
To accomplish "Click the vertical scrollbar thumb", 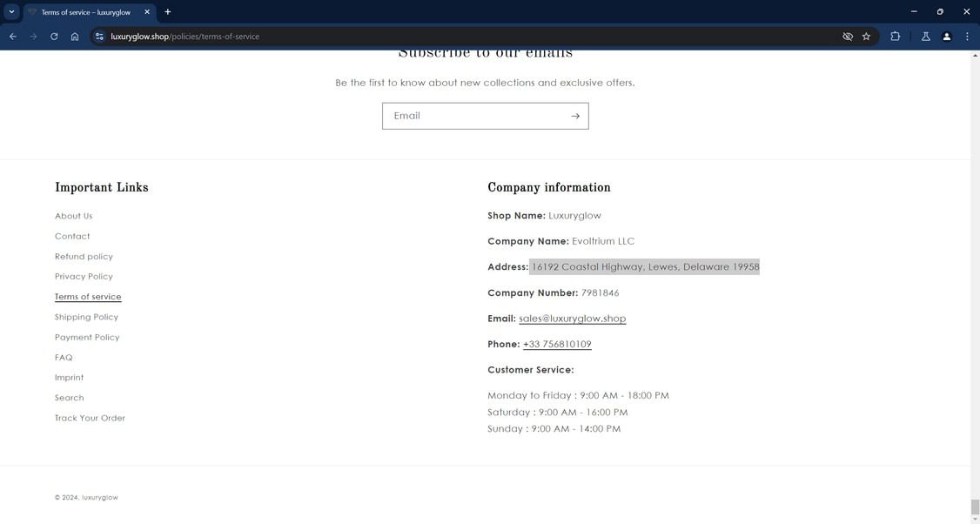I will coord(975,506).
